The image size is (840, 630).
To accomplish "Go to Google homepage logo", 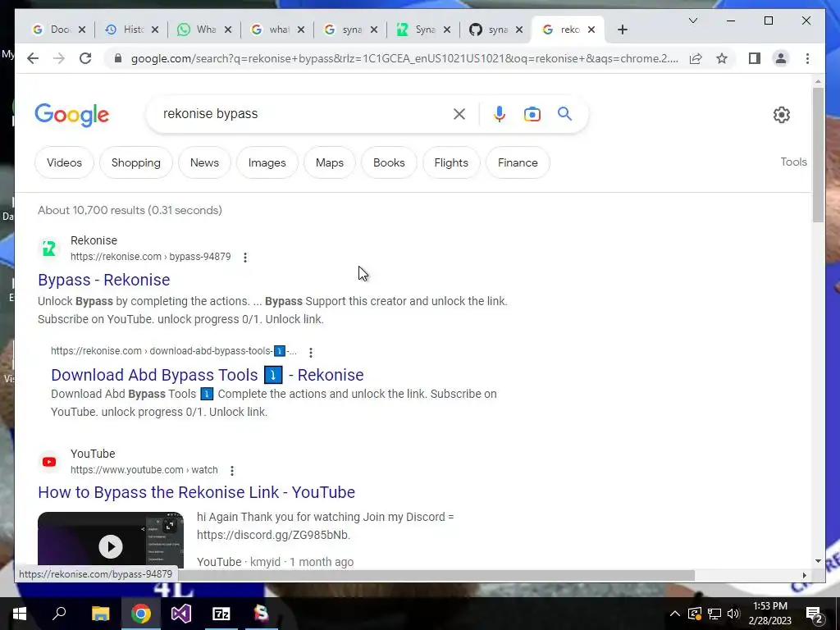I will 72,115.
